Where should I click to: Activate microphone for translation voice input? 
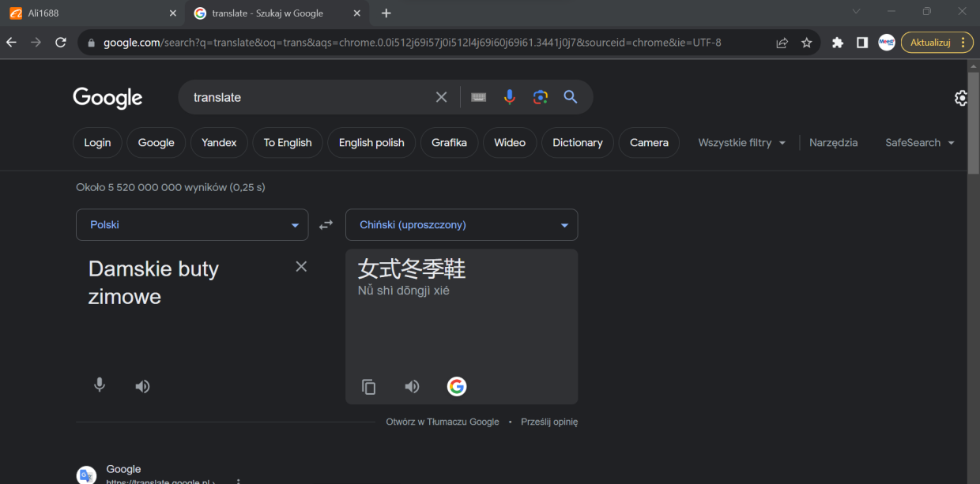click(100, 385)
